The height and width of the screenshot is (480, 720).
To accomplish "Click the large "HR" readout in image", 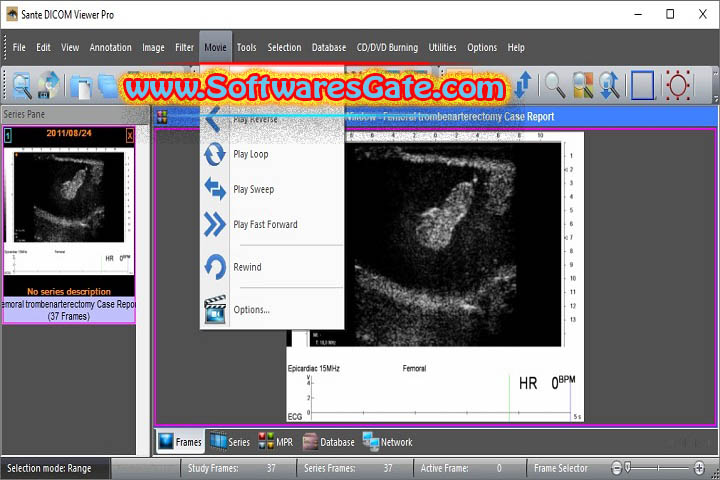I will [528, 383].
